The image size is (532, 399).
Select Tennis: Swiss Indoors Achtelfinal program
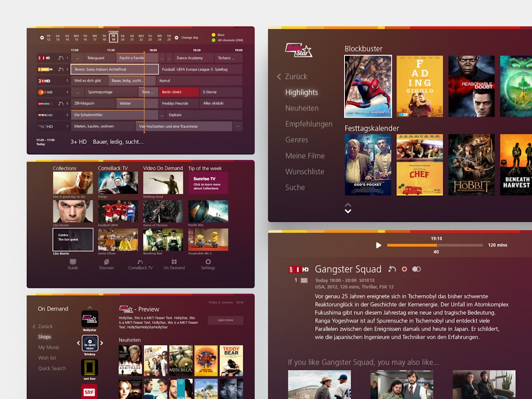coord(115,69)
